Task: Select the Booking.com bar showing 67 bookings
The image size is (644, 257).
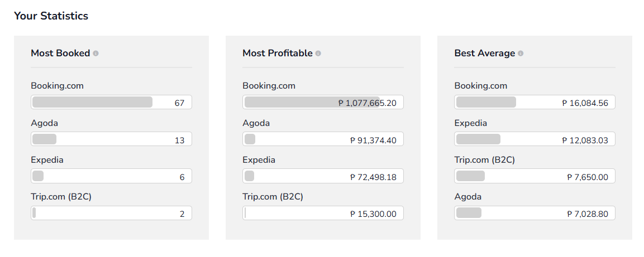Action: [x=111, y=102]
